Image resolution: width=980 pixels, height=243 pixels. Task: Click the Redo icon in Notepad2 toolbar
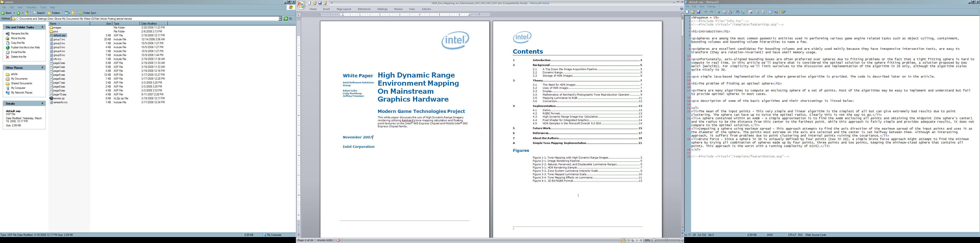712,12
